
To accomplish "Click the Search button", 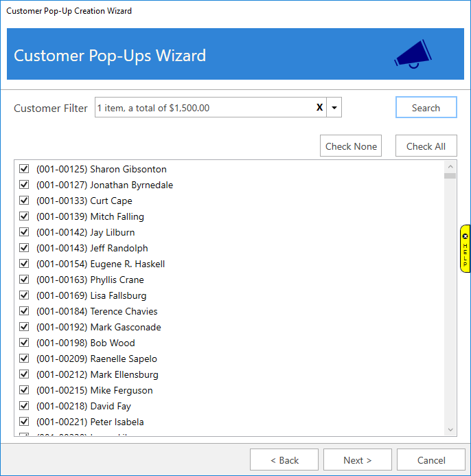I will (426, 108).
